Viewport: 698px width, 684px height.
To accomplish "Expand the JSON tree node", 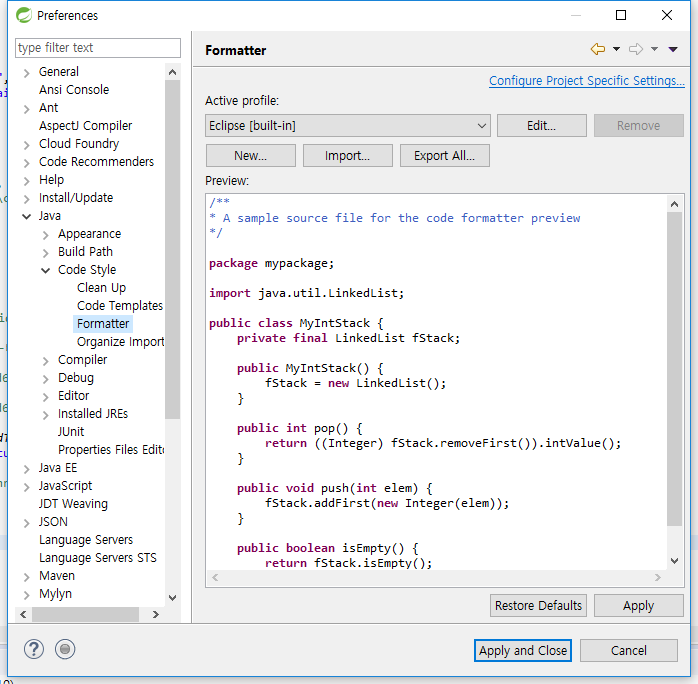I will pos(27,523).
